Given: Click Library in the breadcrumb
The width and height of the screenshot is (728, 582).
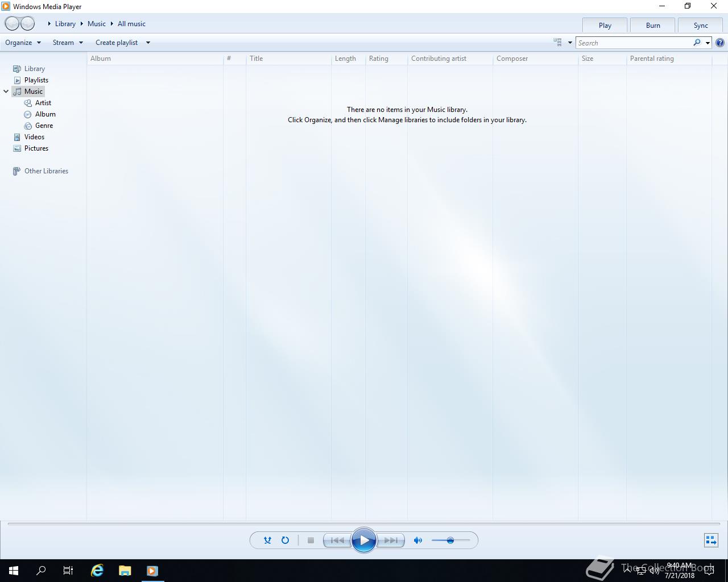Looking at the screenshot, I should 65,24.
